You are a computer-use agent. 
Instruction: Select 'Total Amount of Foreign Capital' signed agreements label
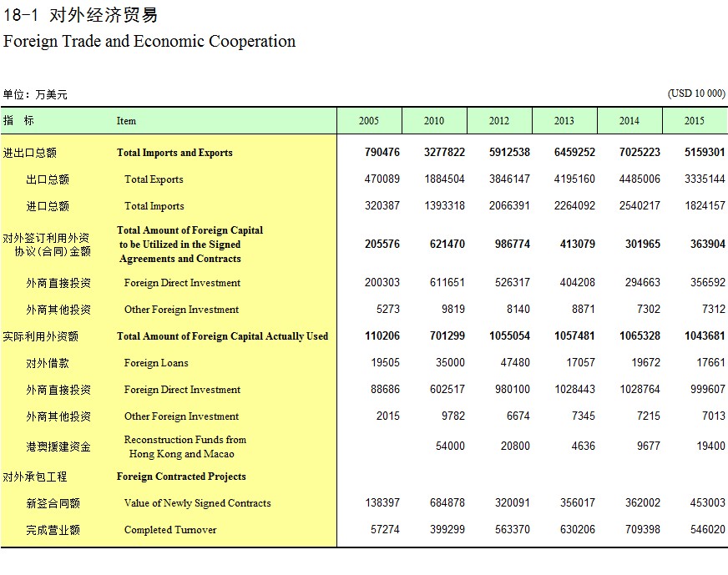click(190, 245)
